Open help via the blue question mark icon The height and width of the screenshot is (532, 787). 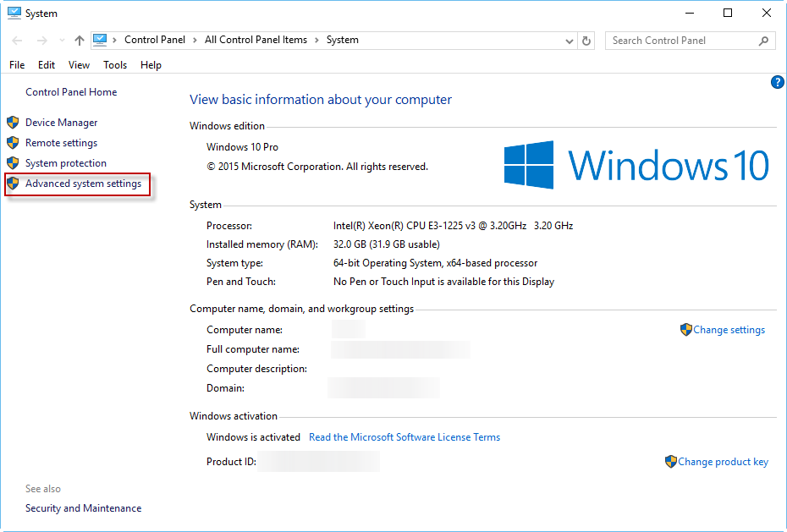click(777, 82)
